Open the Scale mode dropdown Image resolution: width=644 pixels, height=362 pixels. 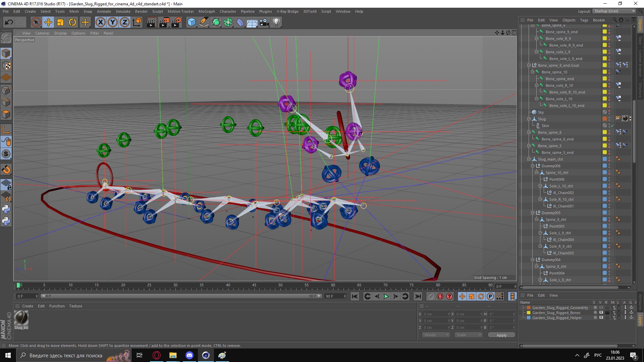pos(468,335)
